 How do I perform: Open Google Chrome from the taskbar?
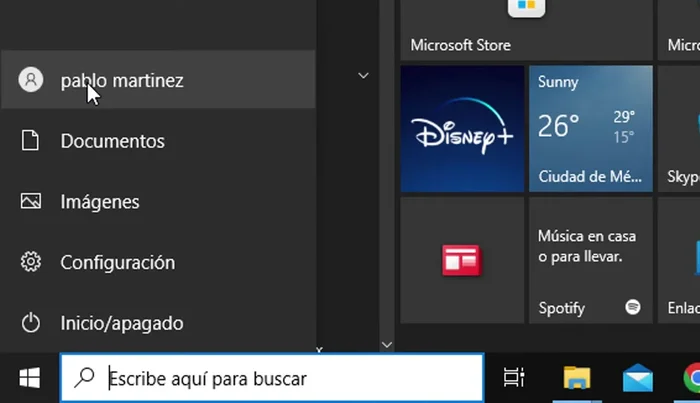[691, 378]
